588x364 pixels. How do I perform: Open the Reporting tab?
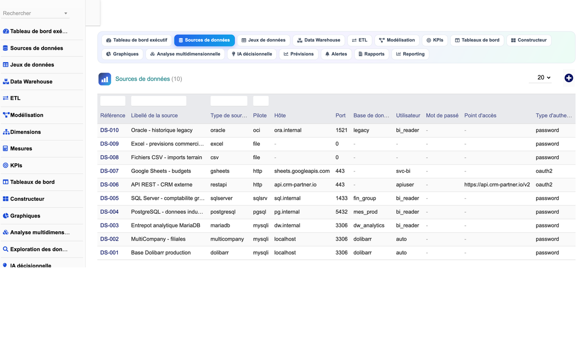click(x=410, y=54)
